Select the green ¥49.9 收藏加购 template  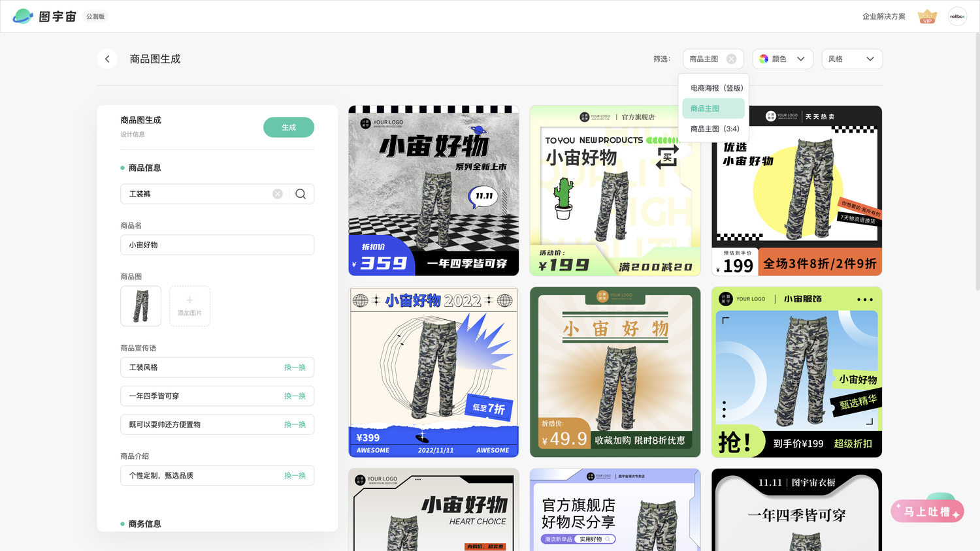click(615, 372)
